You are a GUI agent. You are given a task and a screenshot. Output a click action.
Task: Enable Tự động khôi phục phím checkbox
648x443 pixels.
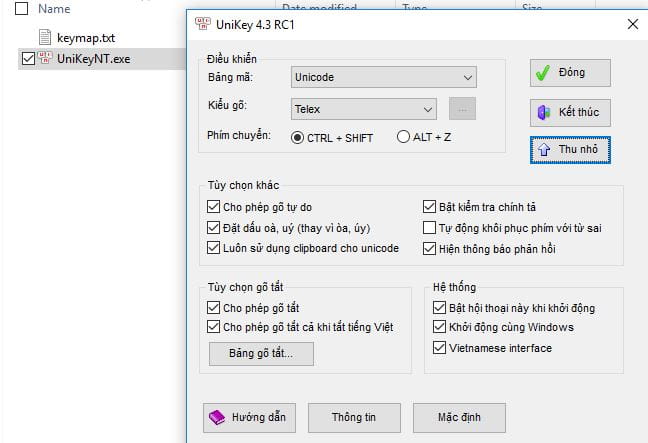point(430,228)
